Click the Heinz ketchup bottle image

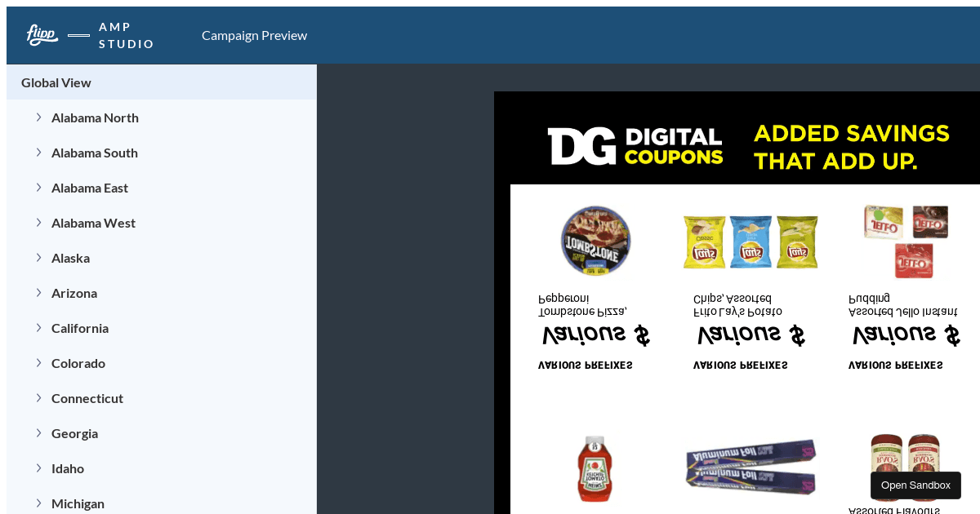click(x=595, y=468)
